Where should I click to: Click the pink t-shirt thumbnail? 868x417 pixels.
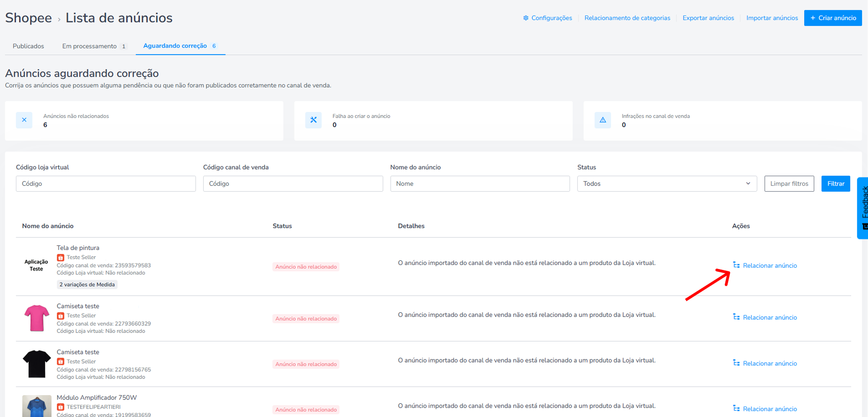[37, 318]
